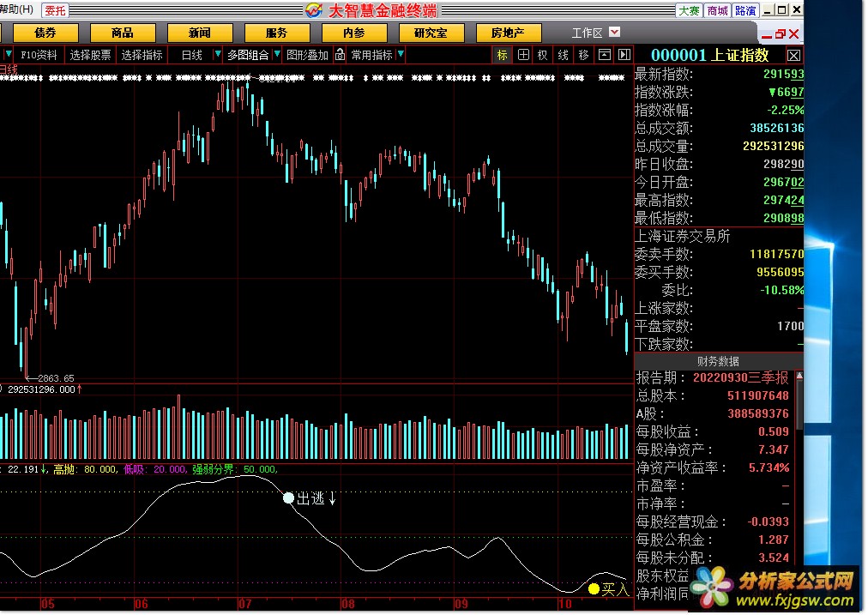
Task: Click the 高抛 80.000 indicator label
Action: [85, 469]
